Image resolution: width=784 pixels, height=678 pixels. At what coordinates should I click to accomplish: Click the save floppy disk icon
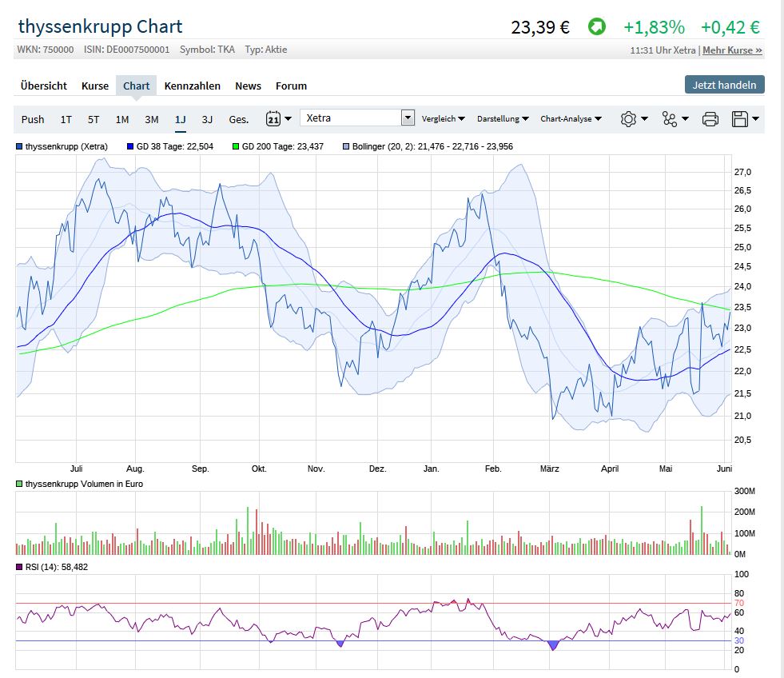click(740, 119)
